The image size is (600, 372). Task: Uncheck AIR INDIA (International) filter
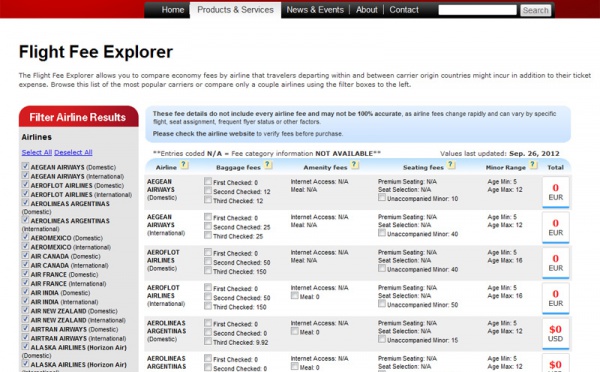coord(26,301)
